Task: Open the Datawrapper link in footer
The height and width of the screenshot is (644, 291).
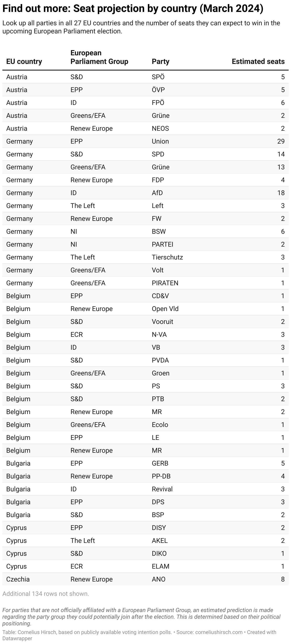Action: click(17, 638)
